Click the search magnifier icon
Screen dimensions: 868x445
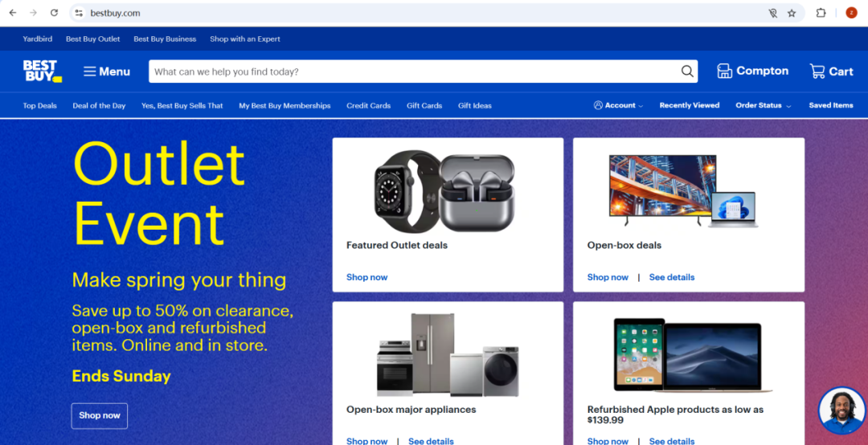coord(687,71)
